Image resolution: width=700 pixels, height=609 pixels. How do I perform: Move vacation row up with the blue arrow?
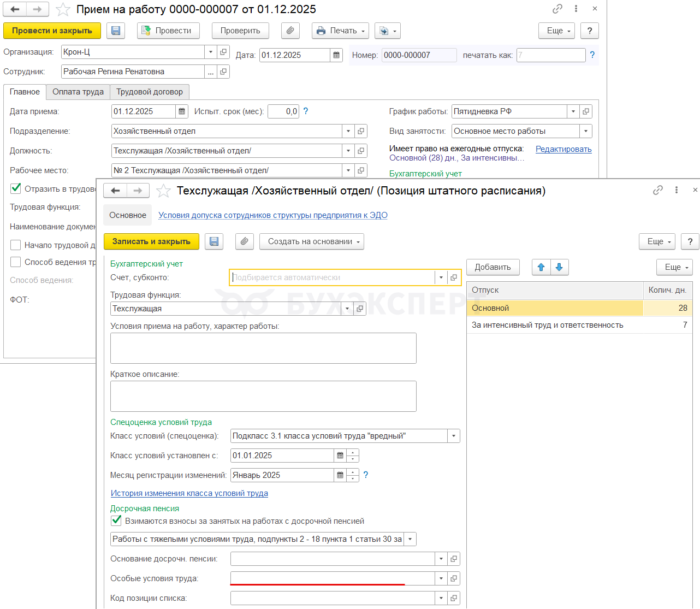click(x=541, y=267)
